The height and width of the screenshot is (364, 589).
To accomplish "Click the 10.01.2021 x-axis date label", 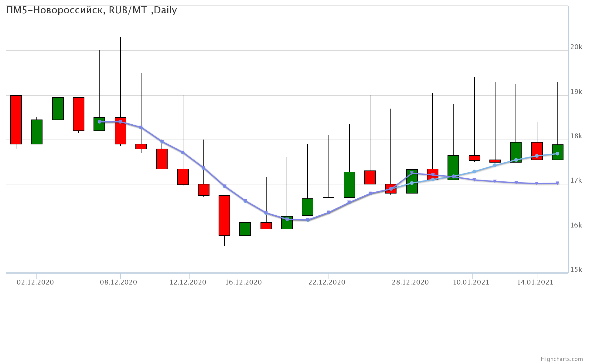I will [471, 282].
